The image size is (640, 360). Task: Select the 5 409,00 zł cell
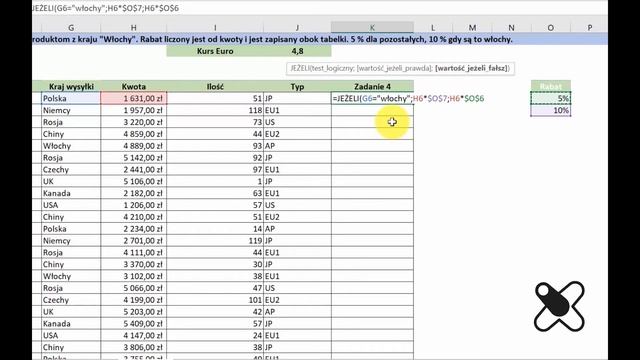133,323
